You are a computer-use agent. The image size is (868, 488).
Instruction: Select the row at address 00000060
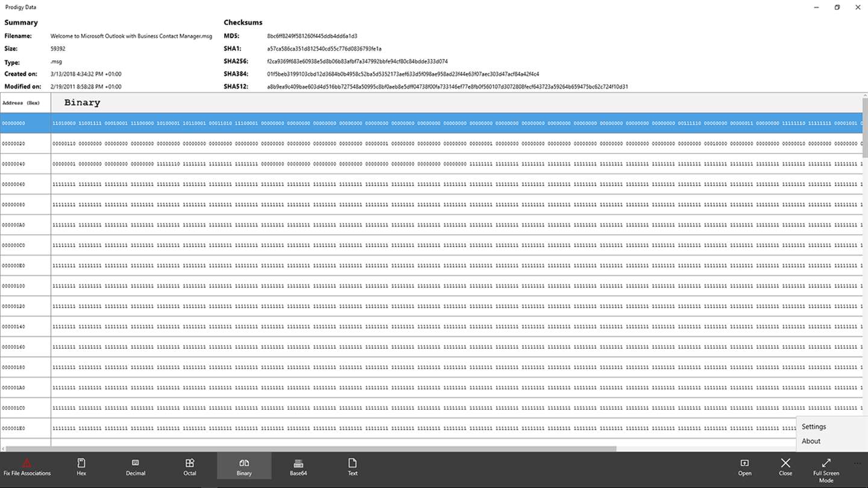point(431,184)
